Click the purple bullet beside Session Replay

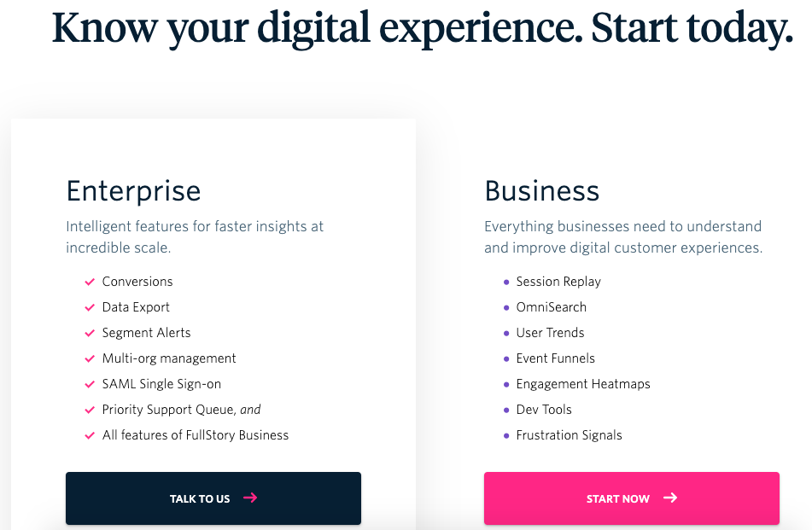click(x=506, y=282)
